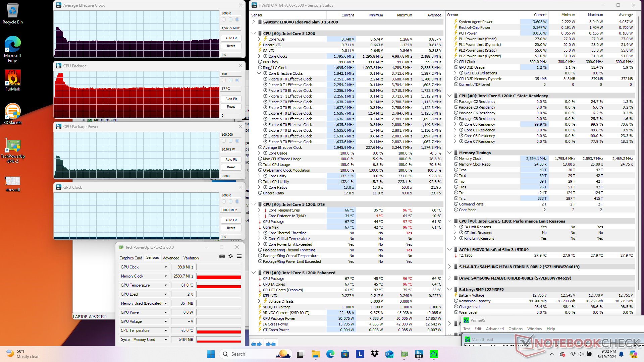Click the GPU-Z refresh icon
This screenshot has height=362, width=644.
[230, 256]
